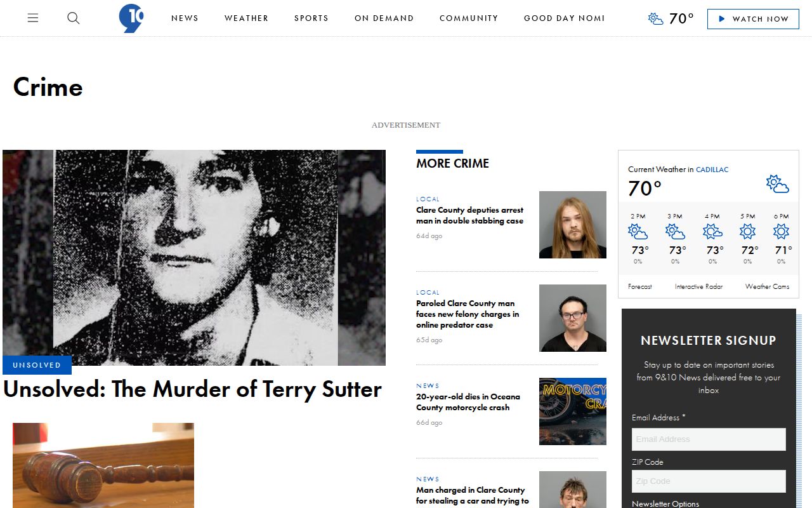This screenshot has height=508, width=812.
Task: Open the Community menu
Action: [x=469, y=18]
